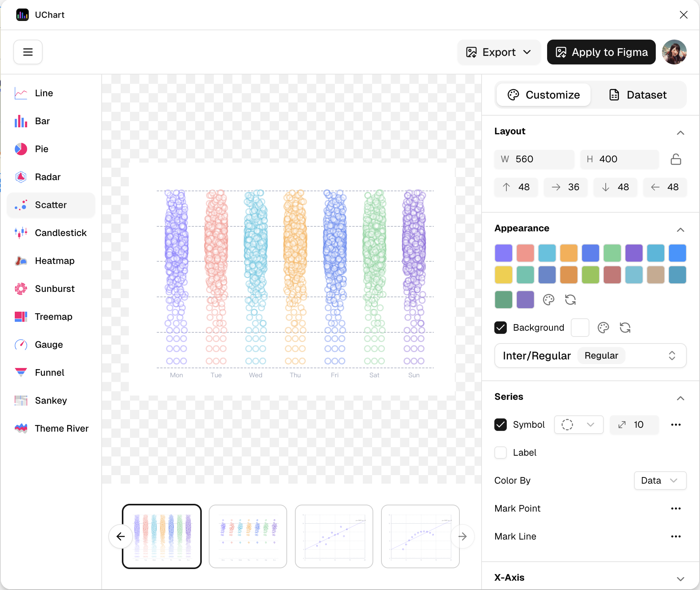Select the second scatter template thumbnail
Screen dimensions: 700x590
tap(248, 536)
